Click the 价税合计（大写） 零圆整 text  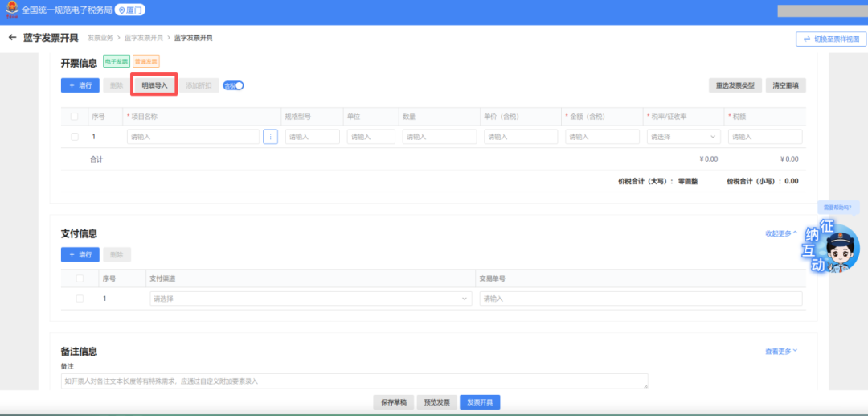[657, 181]
